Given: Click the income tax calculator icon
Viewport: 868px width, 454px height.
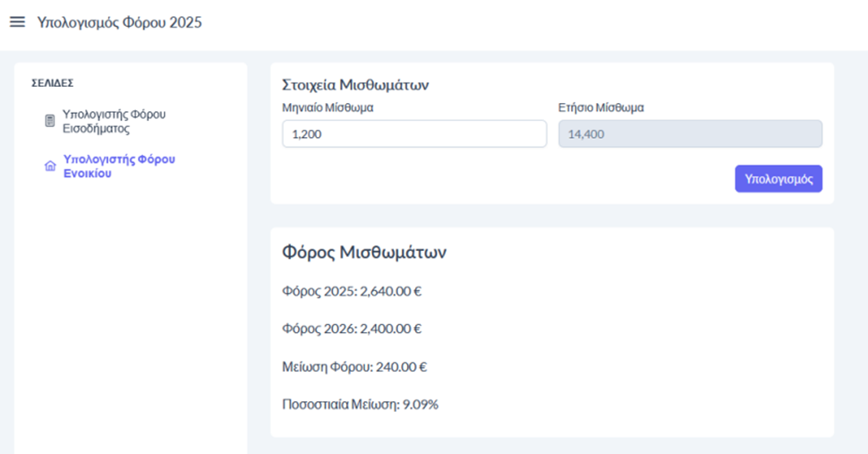Looking at the screenshot, I should click(50, 121).
